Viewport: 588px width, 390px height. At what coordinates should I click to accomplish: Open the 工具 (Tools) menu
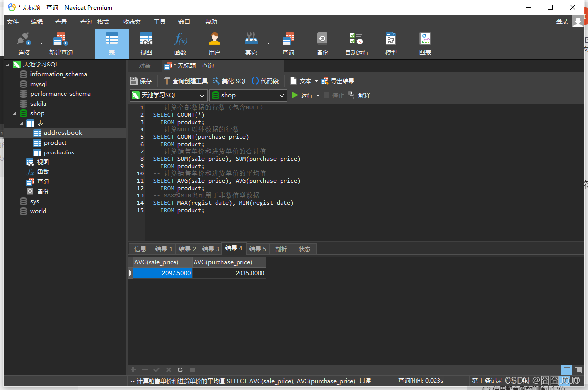[x=160, y=22]
